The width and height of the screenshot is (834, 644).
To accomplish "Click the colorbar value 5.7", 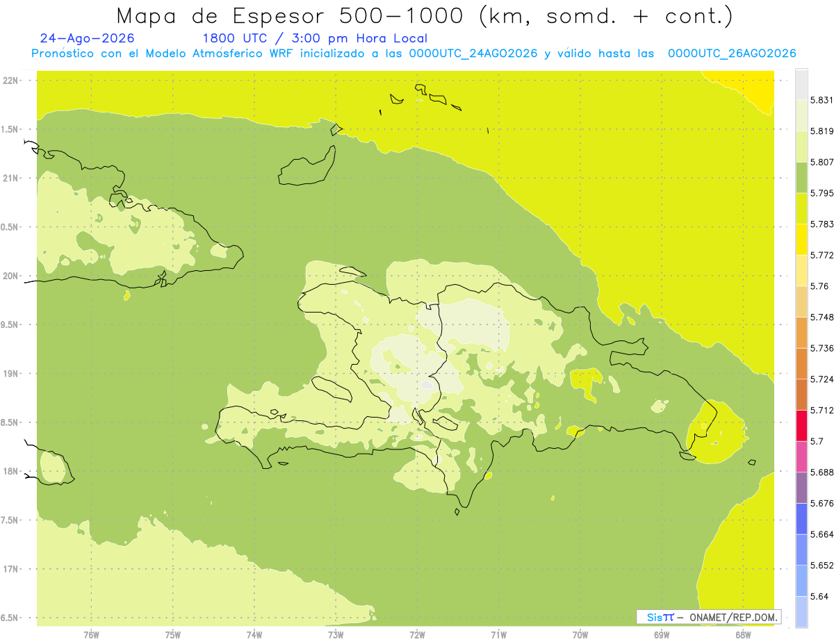I will click(817, 441).
